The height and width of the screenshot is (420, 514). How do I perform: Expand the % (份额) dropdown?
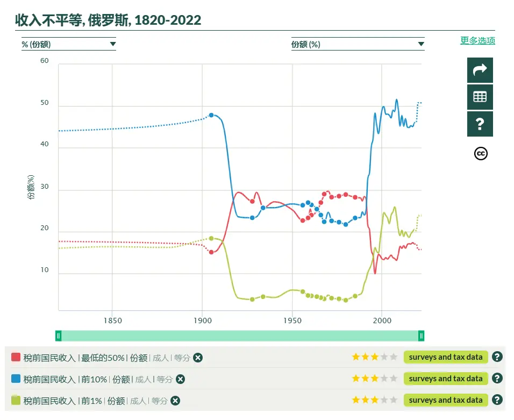[69, 44]
